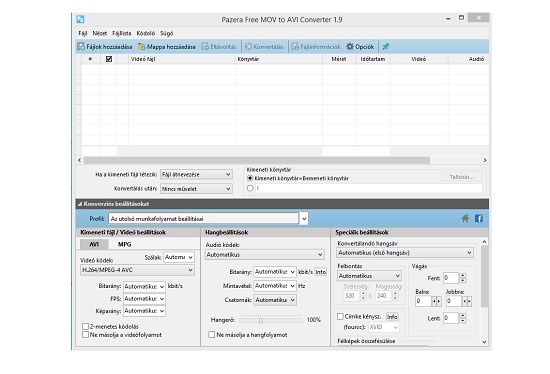Viewport: 550px width, 374px height.
Task: Open the Audió kódek dropdown
Action: pyautogui.click(x=264, y=254)
